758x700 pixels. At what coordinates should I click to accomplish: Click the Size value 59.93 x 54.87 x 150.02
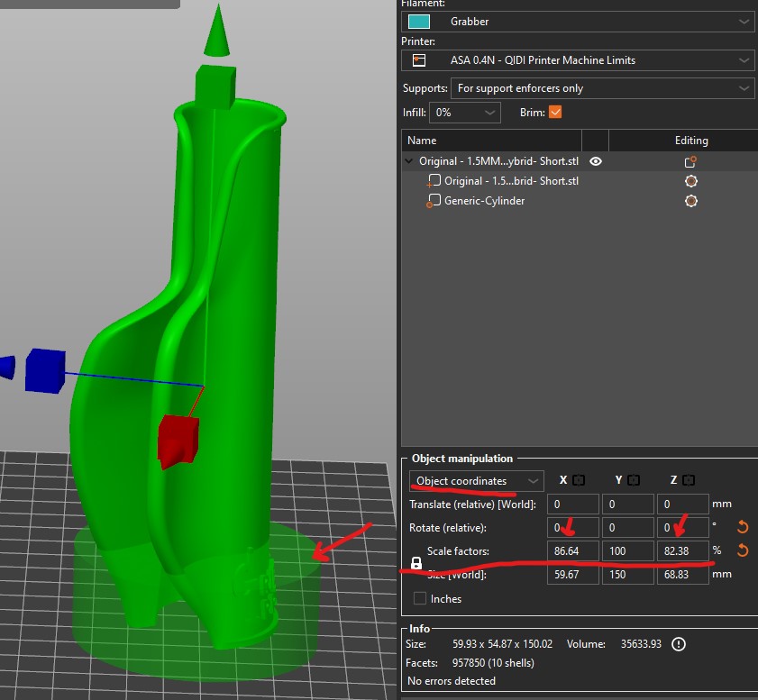[x=502, y=644]
